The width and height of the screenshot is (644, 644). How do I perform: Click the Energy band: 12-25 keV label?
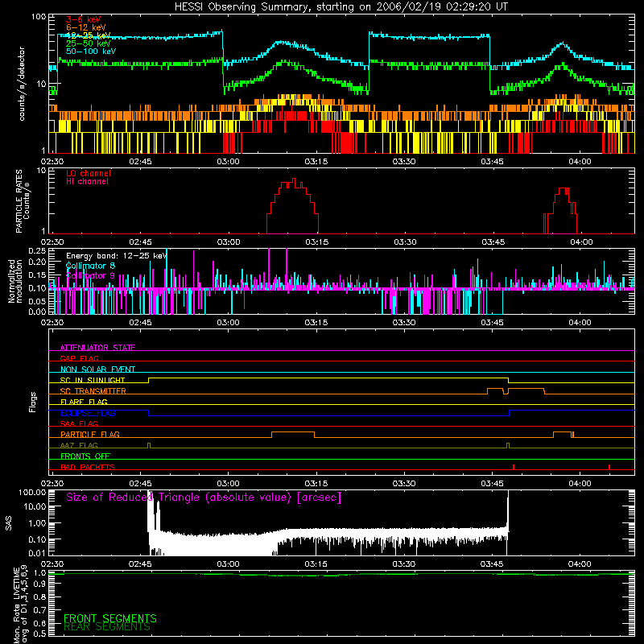116,256
